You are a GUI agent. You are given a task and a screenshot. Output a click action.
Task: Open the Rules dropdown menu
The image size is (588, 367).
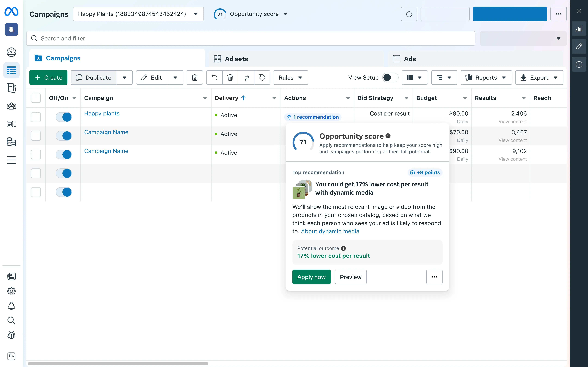pos(291,77)
